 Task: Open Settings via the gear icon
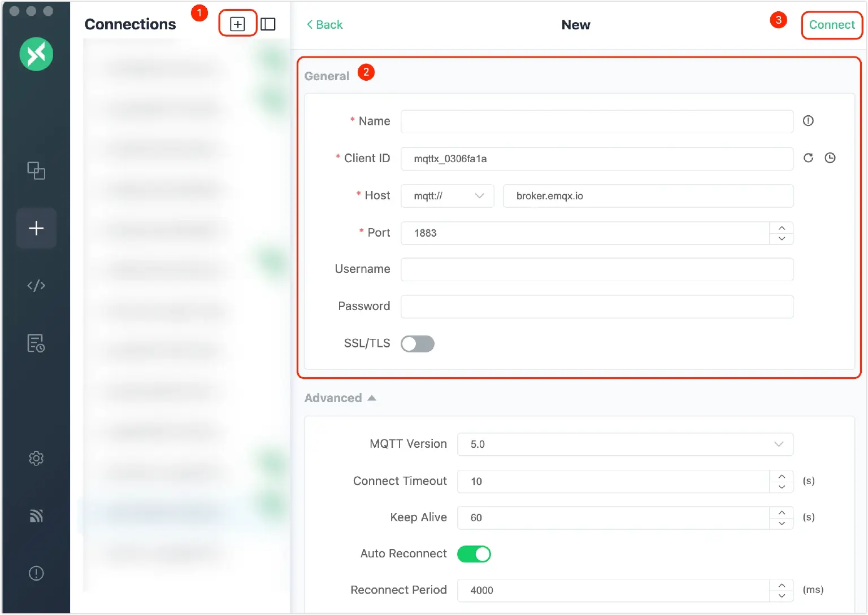click(x=36, y=458)
